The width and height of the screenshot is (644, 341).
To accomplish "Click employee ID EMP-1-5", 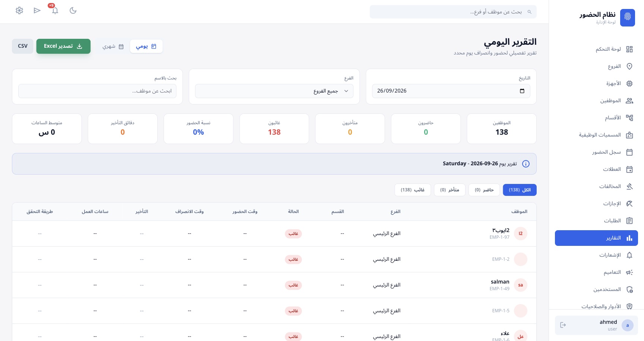I will (501, 311).
